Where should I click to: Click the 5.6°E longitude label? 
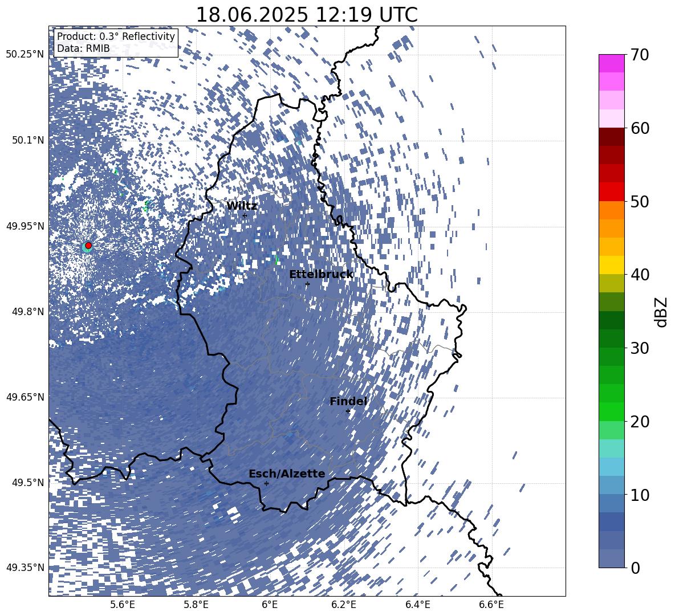(x=122, y=605)
